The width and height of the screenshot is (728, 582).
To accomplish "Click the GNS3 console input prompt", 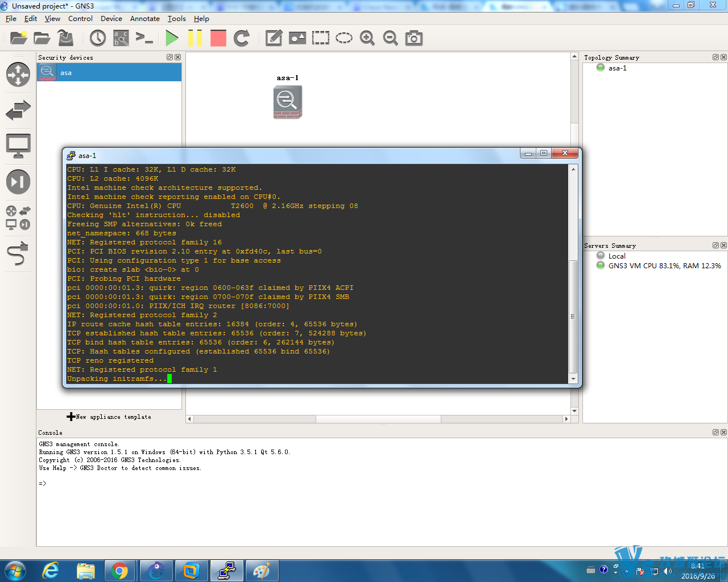I will [43, 484].
